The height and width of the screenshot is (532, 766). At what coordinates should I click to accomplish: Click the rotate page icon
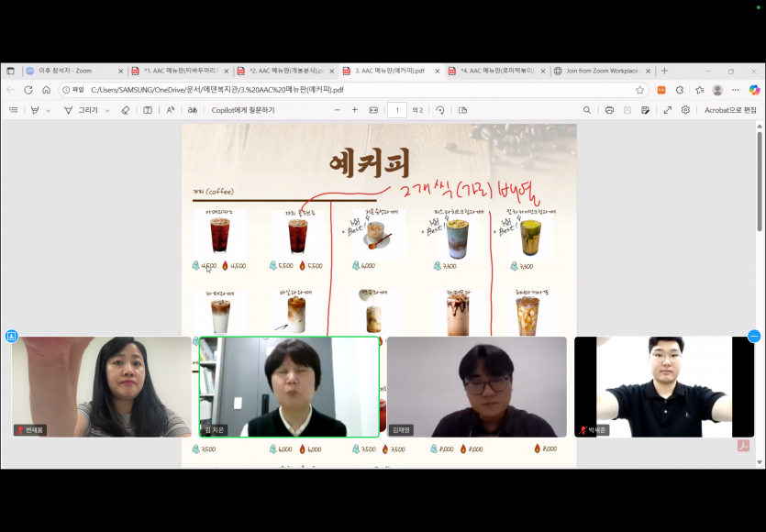tap(439, 110)
